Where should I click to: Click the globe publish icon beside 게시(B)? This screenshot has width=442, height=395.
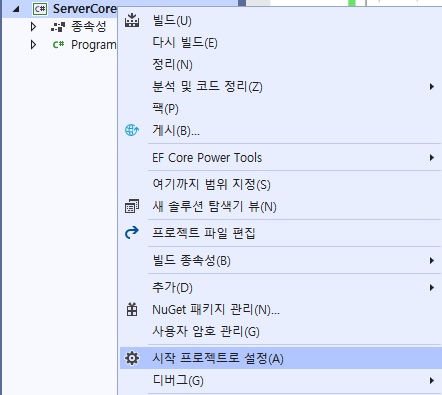(x=132, y=130)
